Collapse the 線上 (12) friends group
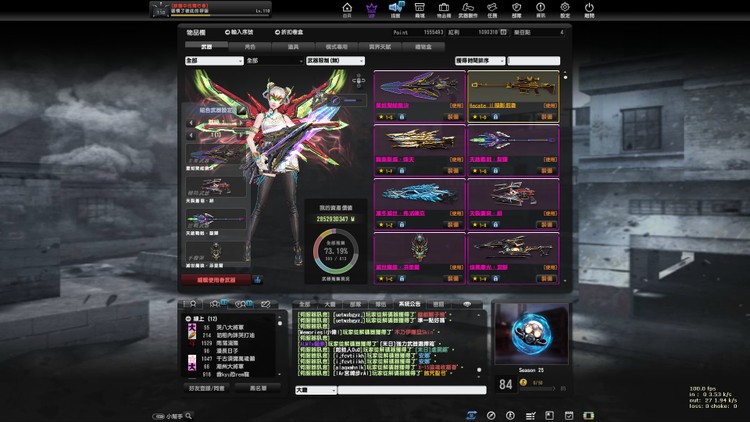The width and height of the screenshot is (750, 422). (189, 318)
